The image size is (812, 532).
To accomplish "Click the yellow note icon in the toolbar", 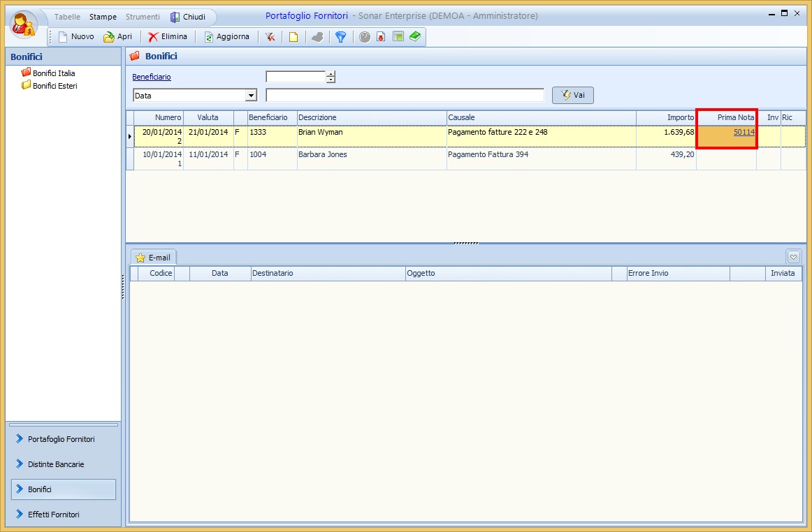I will tap(293, 37).
